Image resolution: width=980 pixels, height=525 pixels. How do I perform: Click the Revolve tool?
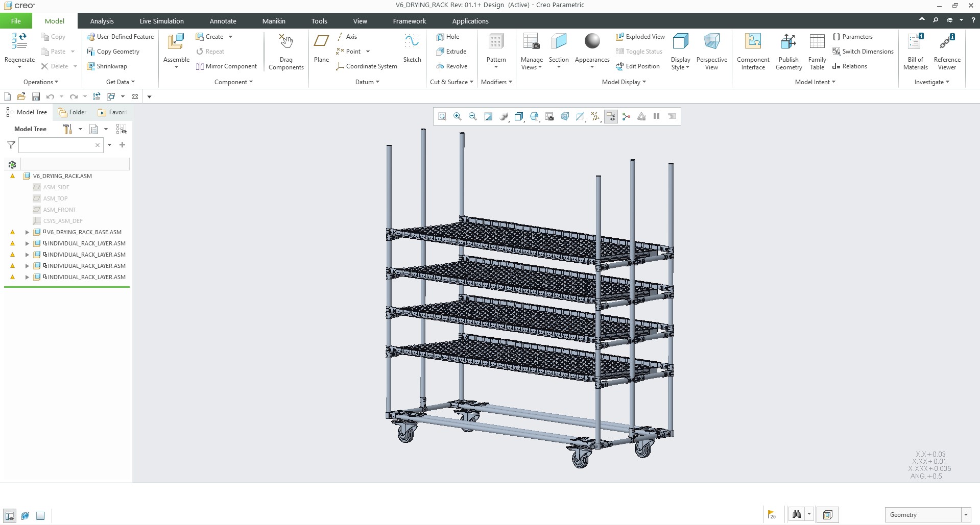pyautogui.click(x=452, y=66)
